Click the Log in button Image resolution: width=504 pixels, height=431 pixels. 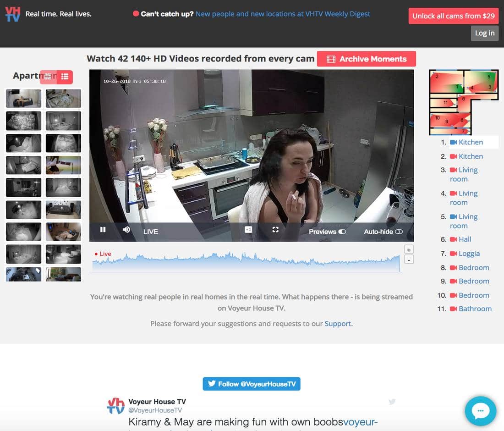point(485,33)
